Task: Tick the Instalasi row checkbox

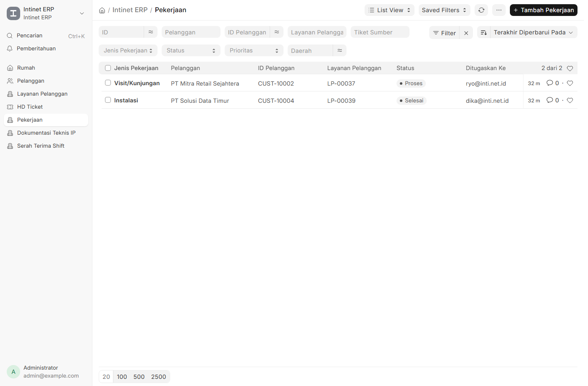Action: (108, 100)
